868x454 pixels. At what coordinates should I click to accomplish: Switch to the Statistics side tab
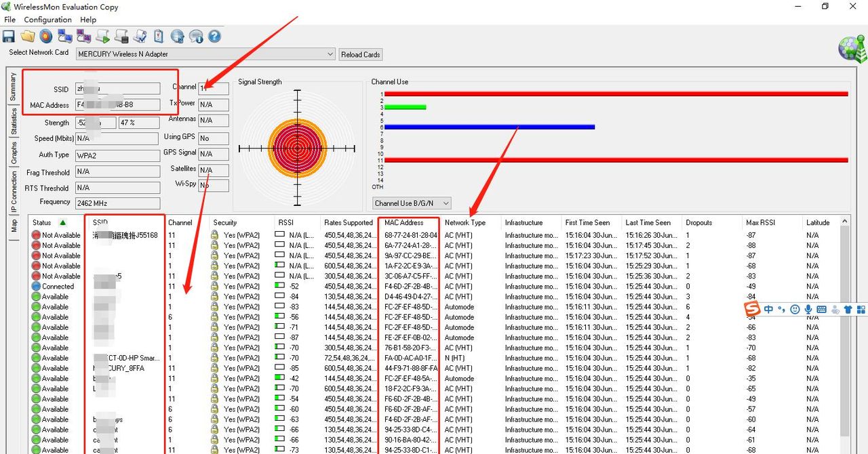pyautogui.click(x=14, y=122)
